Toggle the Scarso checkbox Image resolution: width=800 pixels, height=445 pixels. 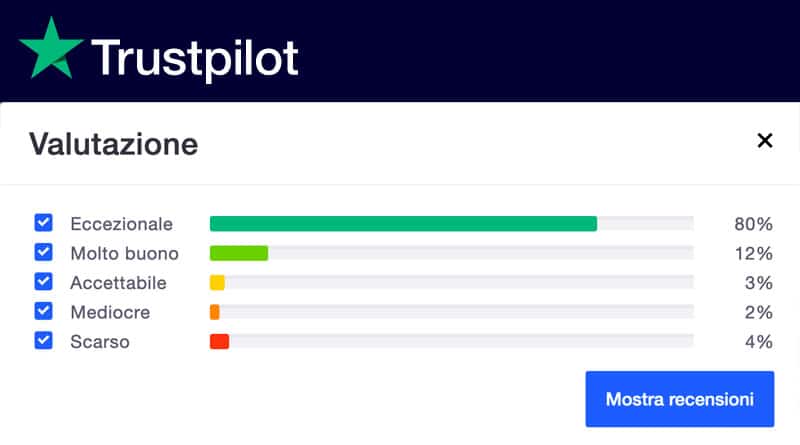point(43,340)
